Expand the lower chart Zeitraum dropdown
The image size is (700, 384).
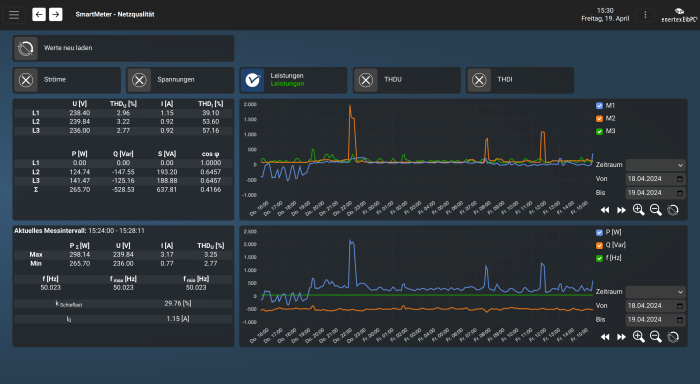656,292
